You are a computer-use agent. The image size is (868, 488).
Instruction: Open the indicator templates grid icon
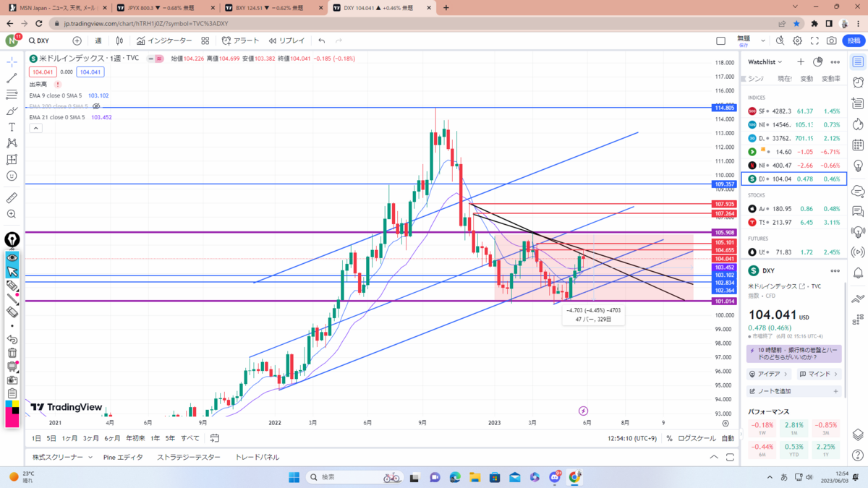[x=205, y=40]
